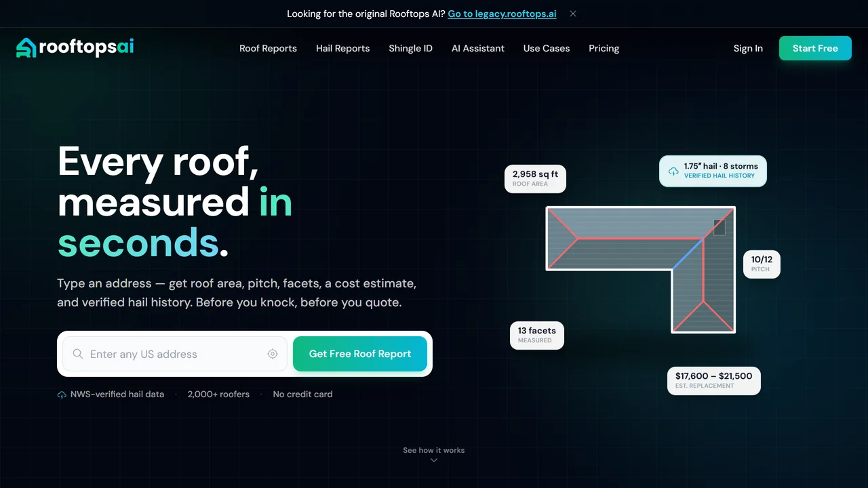
Task: Follow the Go to legacy.rooftops.ai link
Action: click(502, 14)
